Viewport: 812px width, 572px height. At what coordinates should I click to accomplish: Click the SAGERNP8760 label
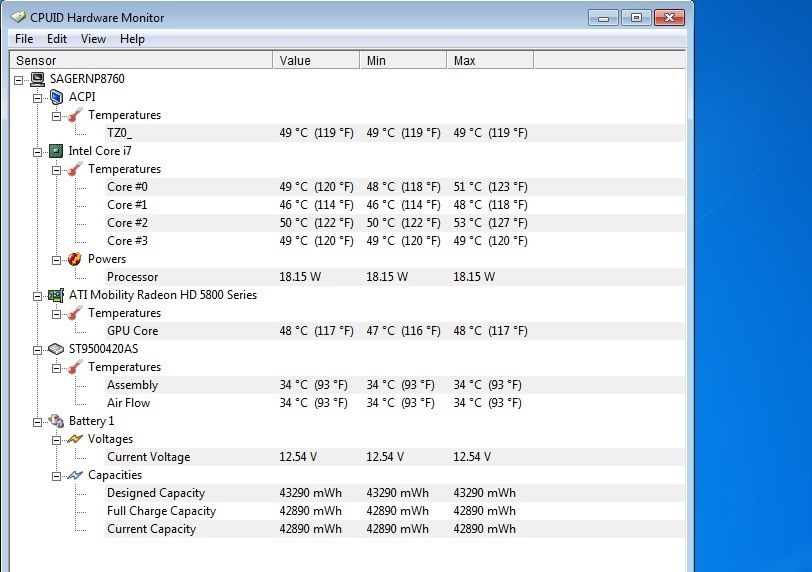click(x=87, y=79)
